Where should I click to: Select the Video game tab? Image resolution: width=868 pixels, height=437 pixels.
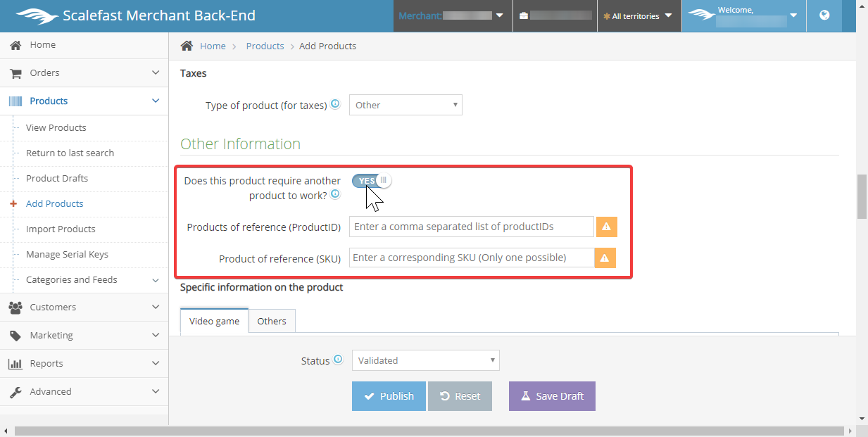pos(214,321)
